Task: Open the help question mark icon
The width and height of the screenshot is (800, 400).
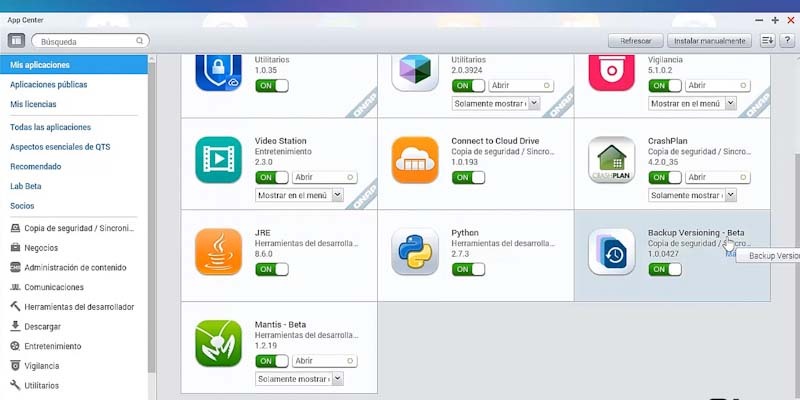Action: coord(787,41)
